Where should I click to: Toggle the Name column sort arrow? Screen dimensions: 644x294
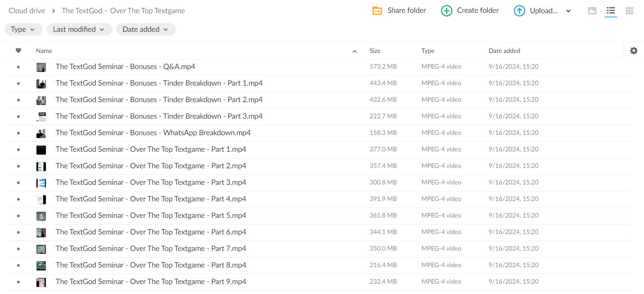355,51
